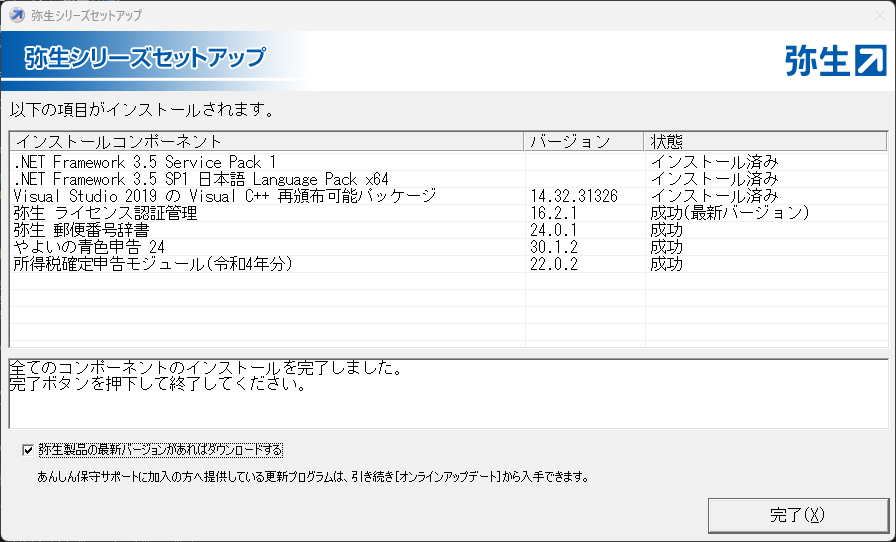Click the インストールコンポーネント column header
The width and height of the screenshot is (896, 542).
267,141
